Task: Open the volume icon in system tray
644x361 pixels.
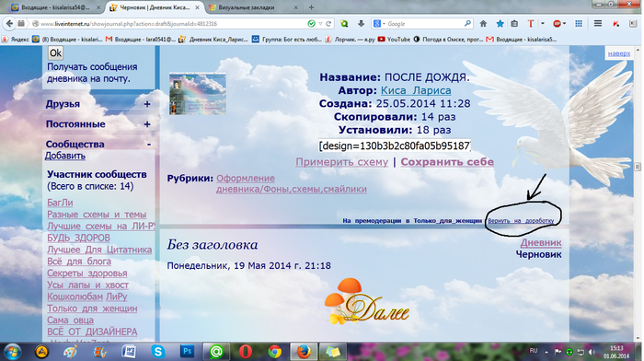Action: 592,352
